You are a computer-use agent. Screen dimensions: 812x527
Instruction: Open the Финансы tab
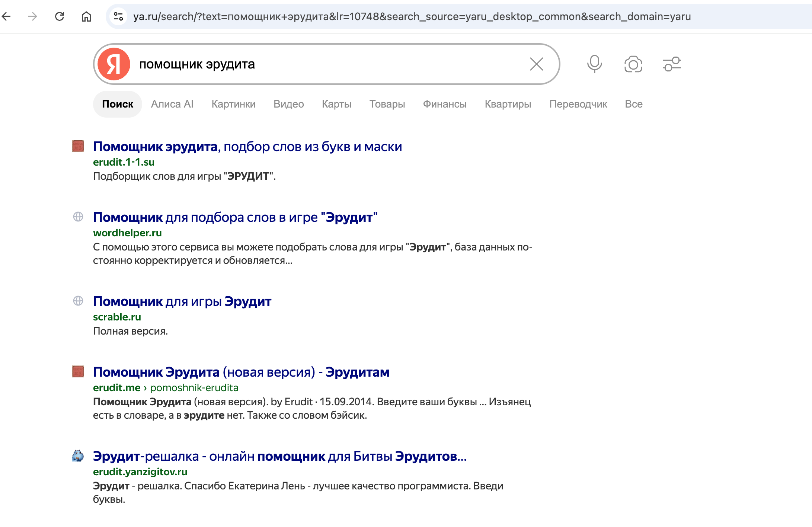[445, 104]
